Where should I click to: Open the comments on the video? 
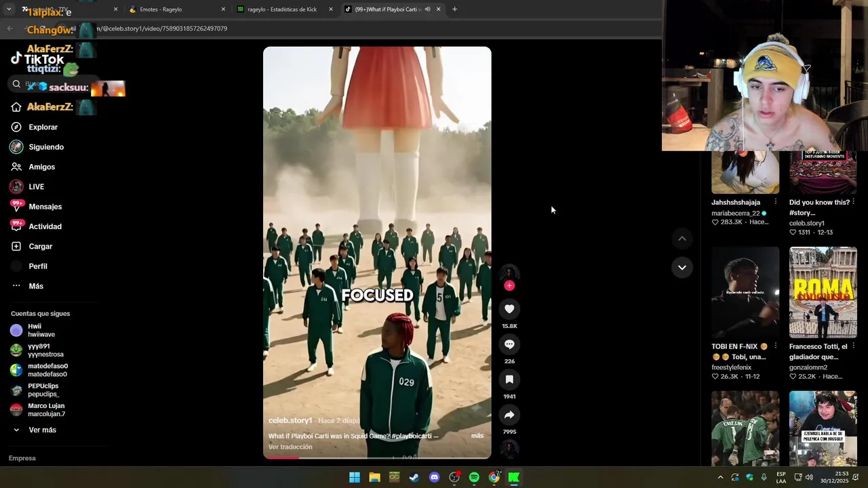tap(509, 344)
